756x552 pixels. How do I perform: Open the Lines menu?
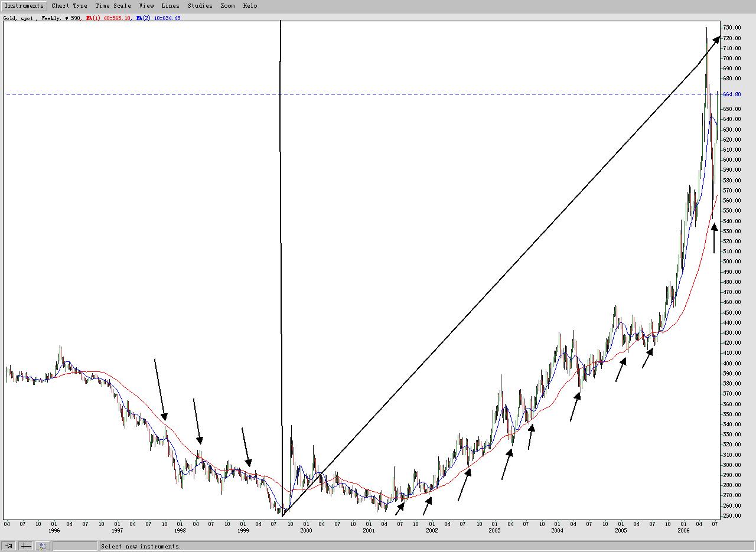coord(171,6)
